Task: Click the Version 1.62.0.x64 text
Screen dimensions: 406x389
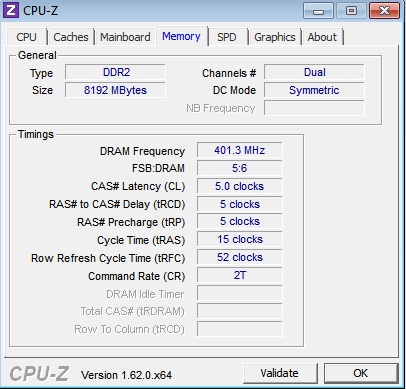Action: coord(127,375)
